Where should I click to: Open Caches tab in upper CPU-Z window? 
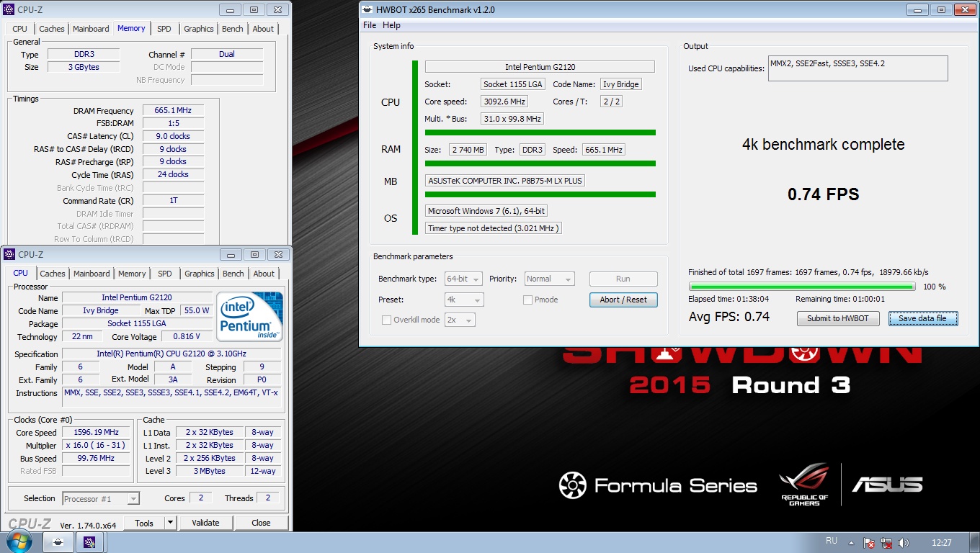52,29
